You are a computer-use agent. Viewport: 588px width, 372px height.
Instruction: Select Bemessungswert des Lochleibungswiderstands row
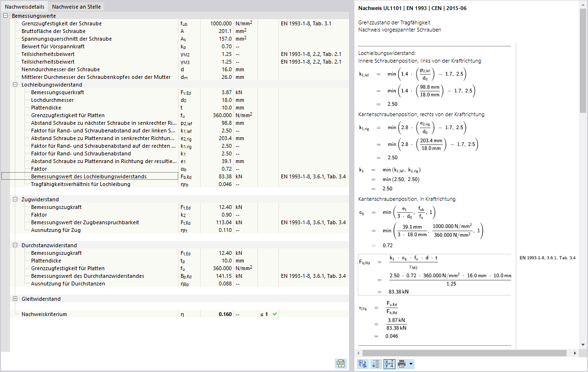[x=179, y=176]
